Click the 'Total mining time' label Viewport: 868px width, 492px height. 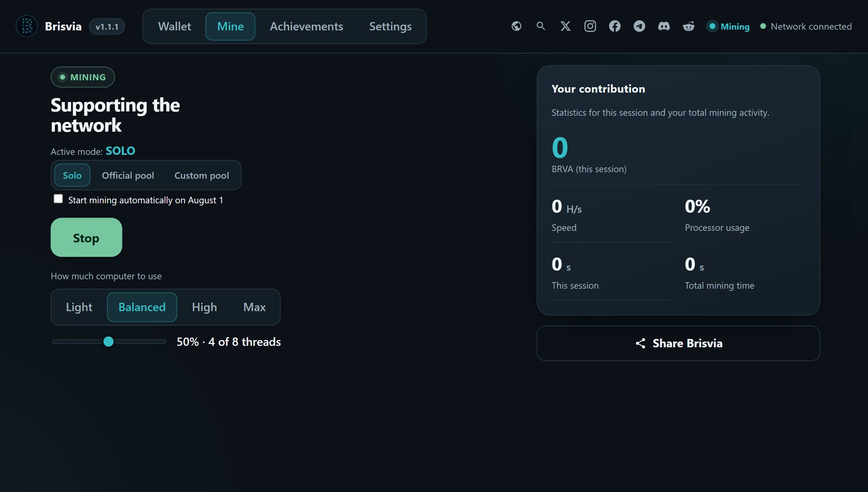click(720, 285)
